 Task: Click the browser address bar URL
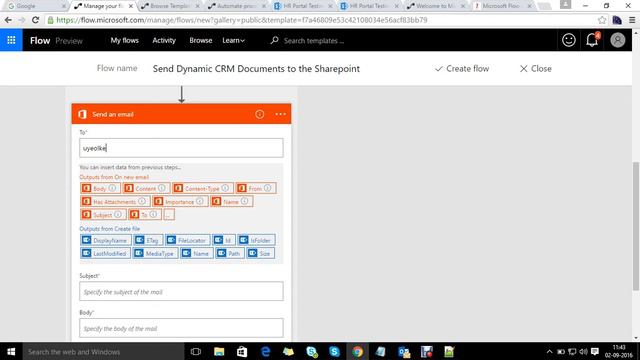[x=242, y=20]
